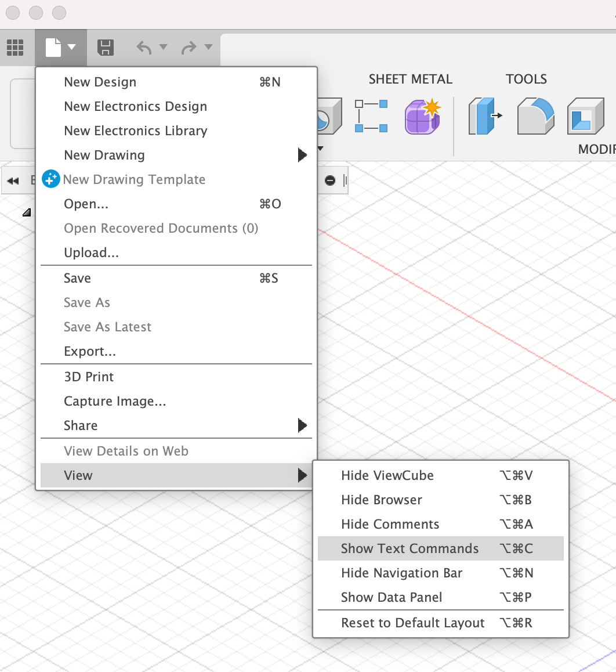Click the Undo arrow icon
This screenshot has height=672, width=616.
click(x=144, y=47)
